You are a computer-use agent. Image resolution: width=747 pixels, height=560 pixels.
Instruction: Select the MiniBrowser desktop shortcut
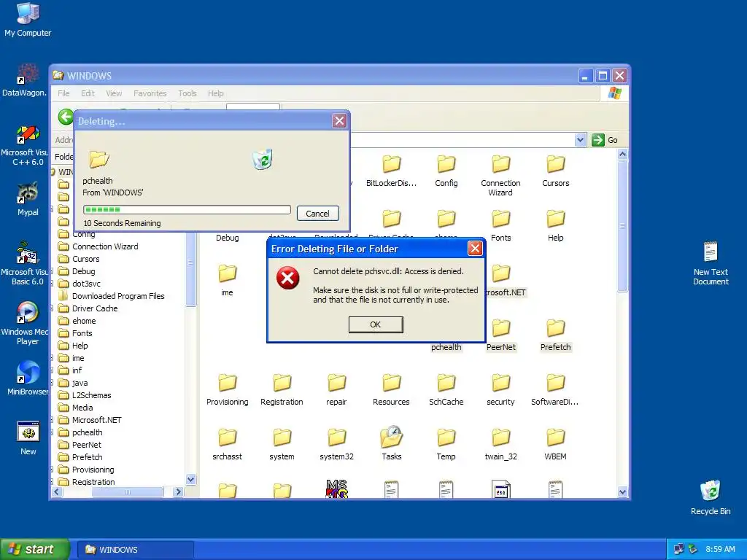28,378
